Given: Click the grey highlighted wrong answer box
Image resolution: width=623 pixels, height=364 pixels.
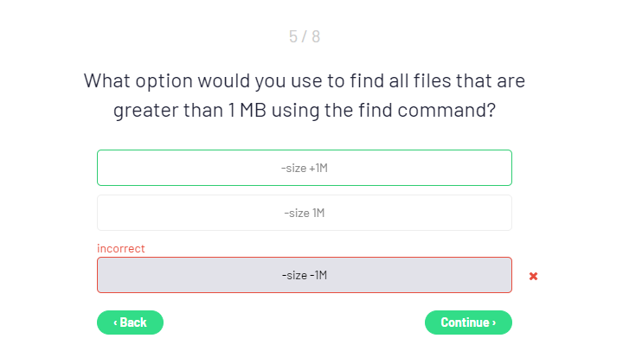Looking at the screenshot, I should [304, 275].
